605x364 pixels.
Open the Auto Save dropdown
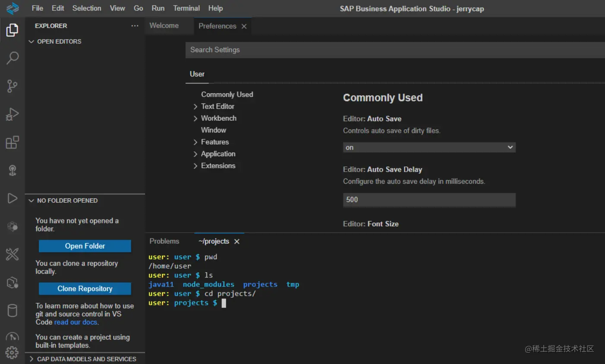pyautogui.click(x=429, y=147)
